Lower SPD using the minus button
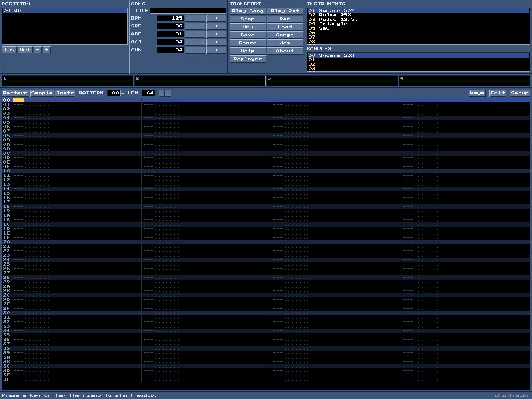Viewport: 532px width, 399px height. click(x=195, y=26)
